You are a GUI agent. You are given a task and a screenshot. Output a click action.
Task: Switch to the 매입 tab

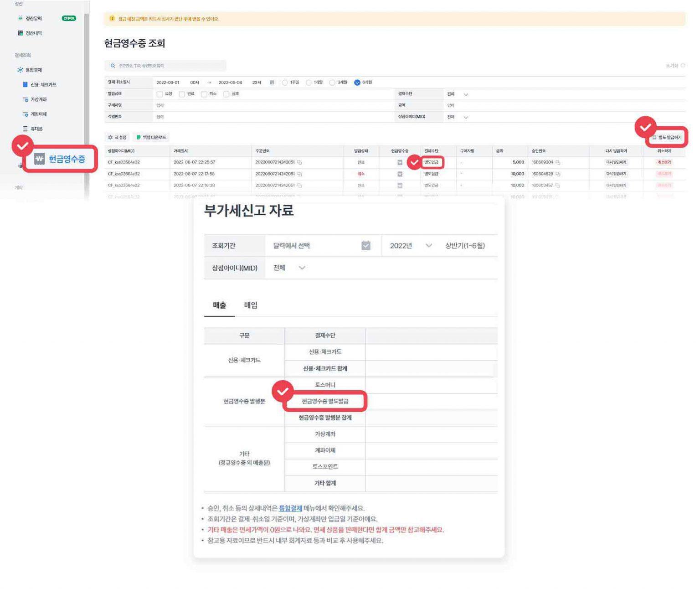click(251, 305)
